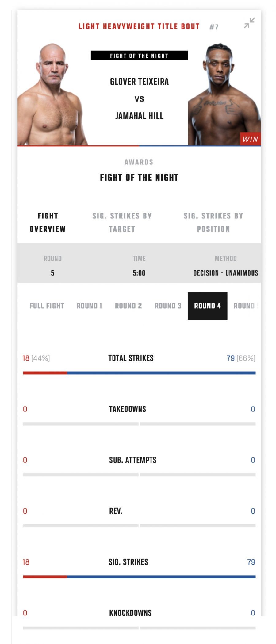The width and height of the screenshot is (276, 644).
Task: Click the Glover Teixeira name link
Action: (139, 82)
